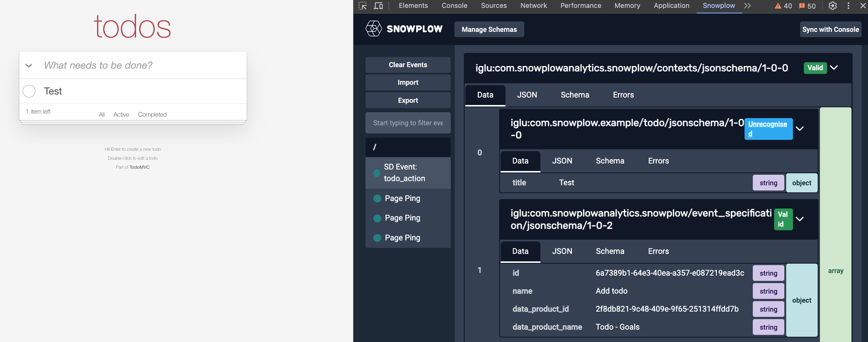Close the DevTools panel
The width and height of the screenshot is (868, 342).
863,6
